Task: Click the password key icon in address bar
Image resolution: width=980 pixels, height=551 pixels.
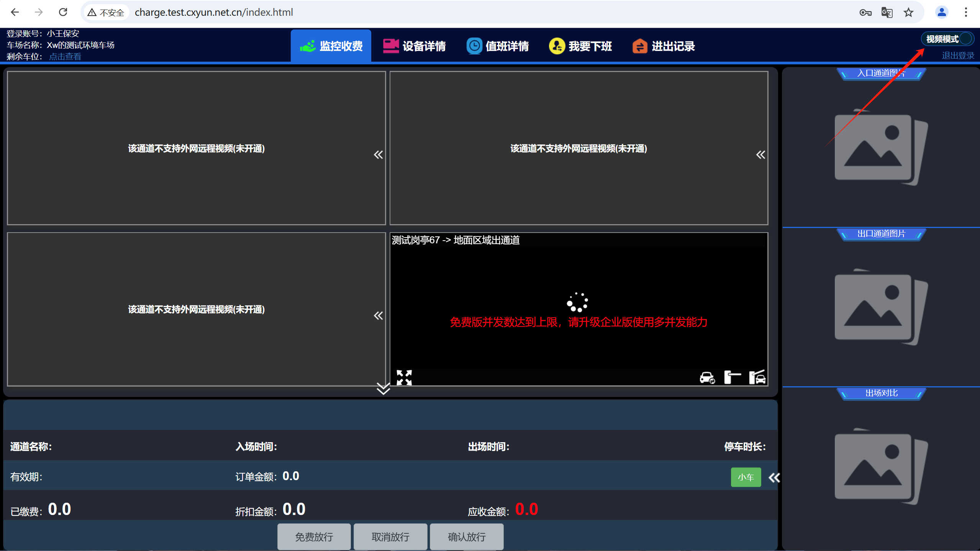Action: coord(865,13)
